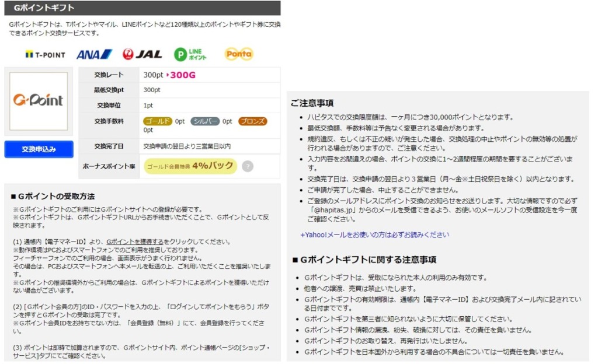Click the ■Gポイントの受取方法 heading
The width and height of the screenshot is (598, 364).
53,197
